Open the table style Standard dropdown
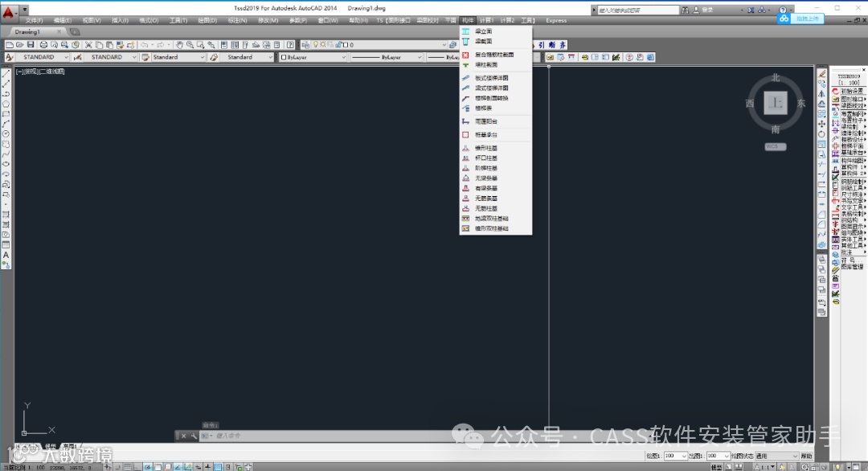Screen dimensions: 868x471 point(178,57)
